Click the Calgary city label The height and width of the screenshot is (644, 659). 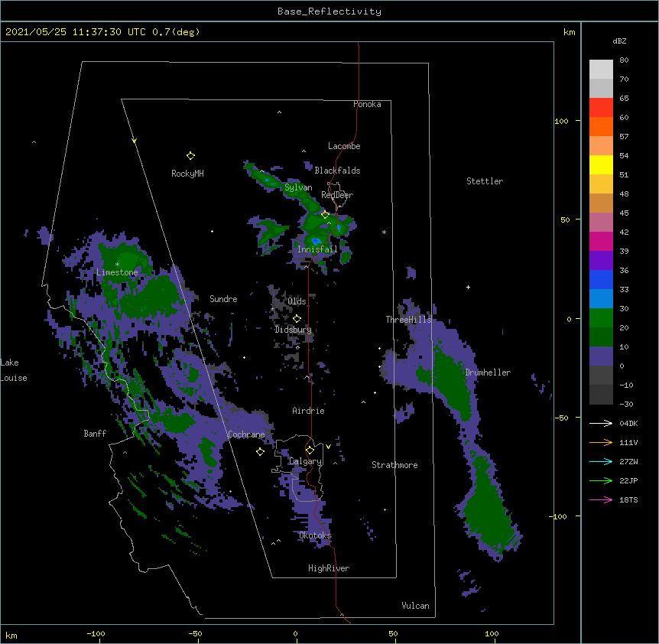click(306, 461)
